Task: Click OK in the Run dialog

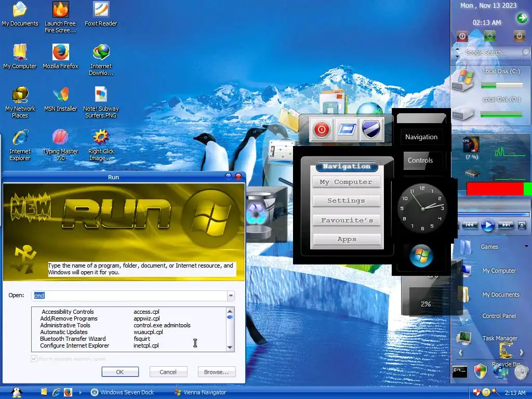Action: pos(120,372)
